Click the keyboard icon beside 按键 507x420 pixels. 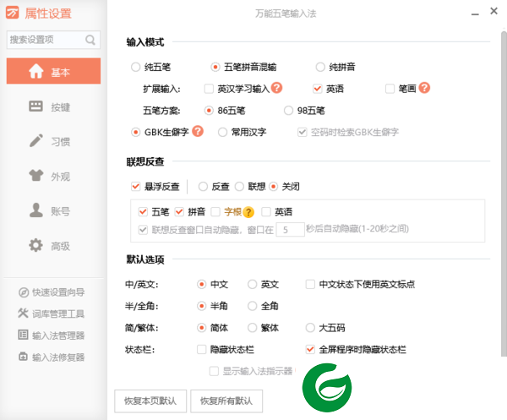click(35, 106)
